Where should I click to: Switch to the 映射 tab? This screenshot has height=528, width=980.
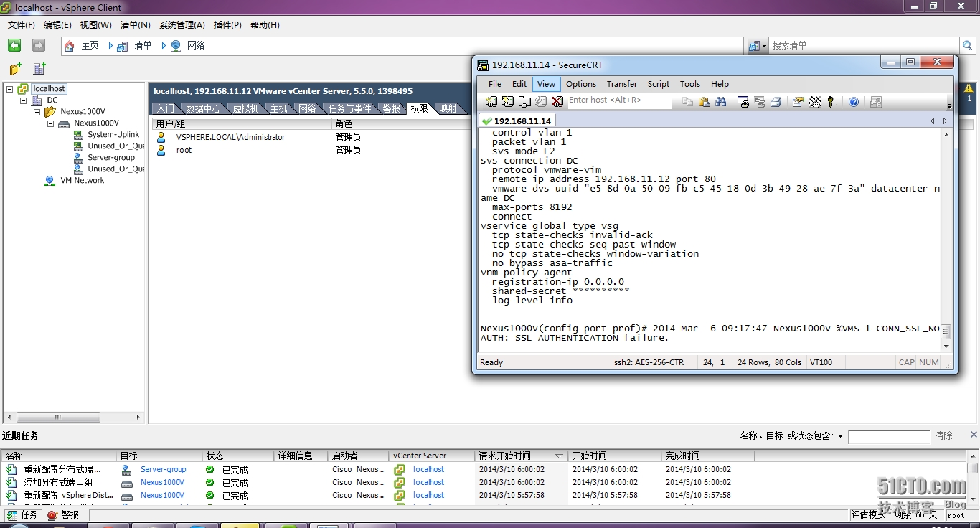pyautogui.click(x=448, y=108)
